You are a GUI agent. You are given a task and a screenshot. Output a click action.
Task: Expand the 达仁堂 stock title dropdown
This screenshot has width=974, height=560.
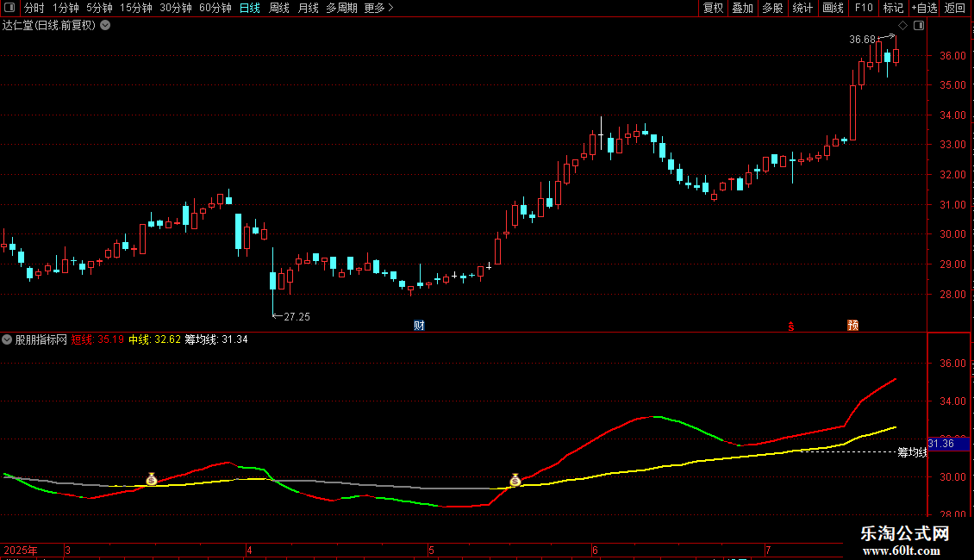point(106,26)
